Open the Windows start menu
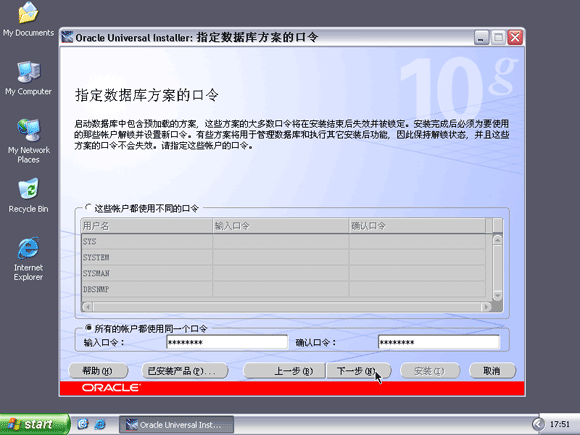Image resolution: width=580 pixels, height=435 pixels. [35, 424]
